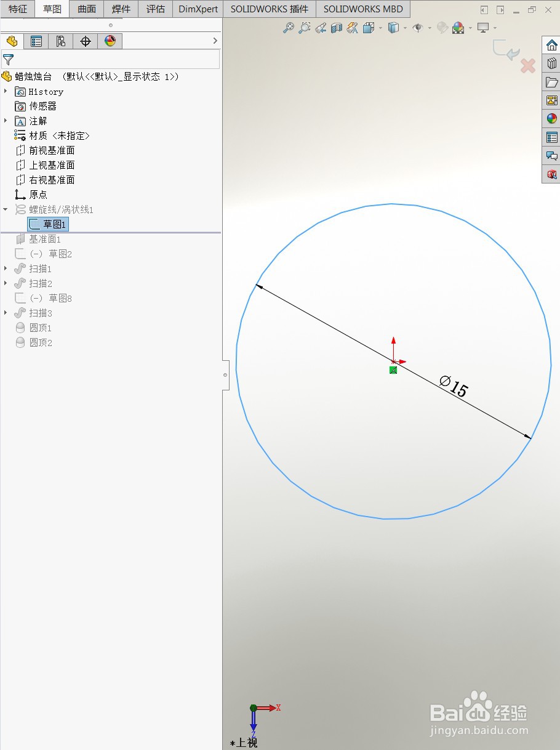This screenshot has width=560, height=750.
Task: Open the 草图 ribbon tab
Action: click(52, 9)
